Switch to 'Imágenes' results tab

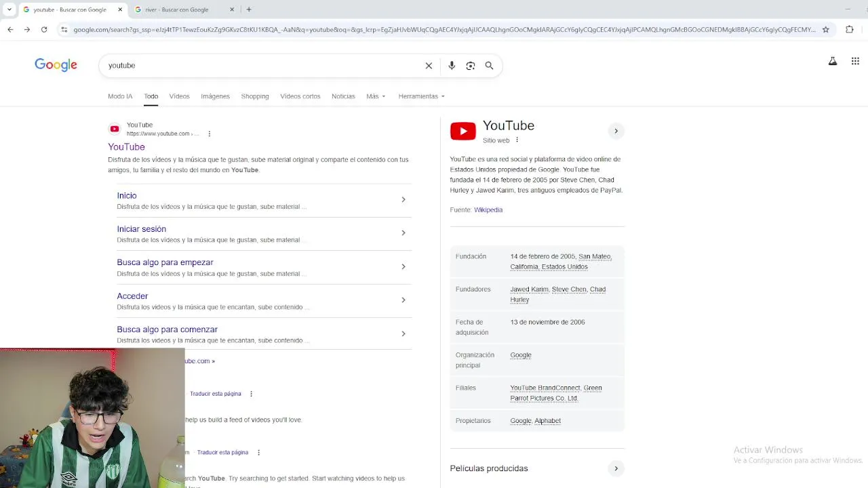[215, 96]
